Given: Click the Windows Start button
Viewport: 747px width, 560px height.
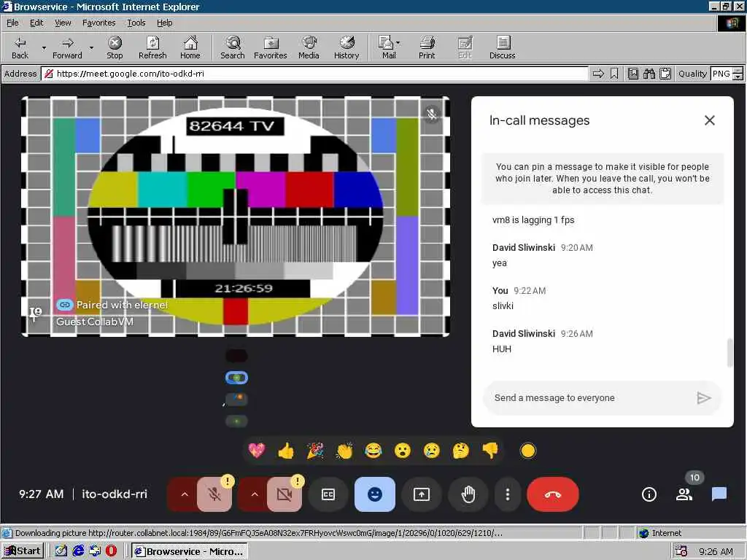Looking at the screenshot, I should pos(23,551).
